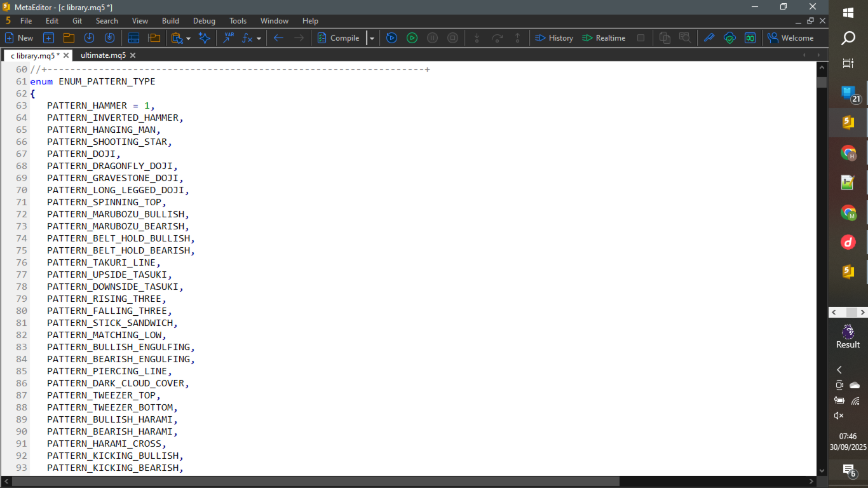Open the File menu

26,21
